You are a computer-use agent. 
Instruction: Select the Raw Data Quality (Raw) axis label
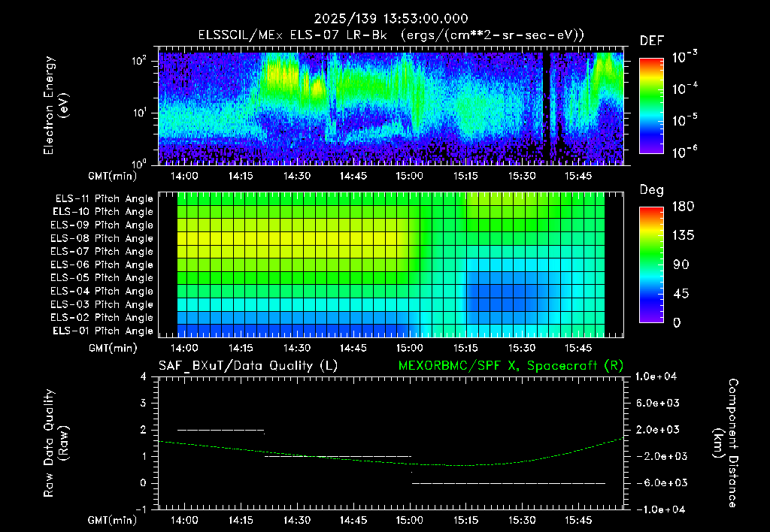pyautogui.click(x=56, y=443)
